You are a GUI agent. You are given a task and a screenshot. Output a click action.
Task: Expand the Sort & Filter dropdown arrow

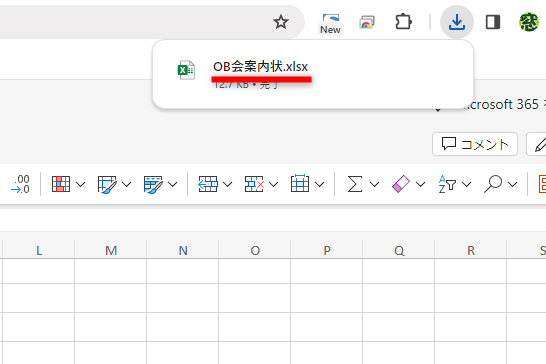click(467, 184)
